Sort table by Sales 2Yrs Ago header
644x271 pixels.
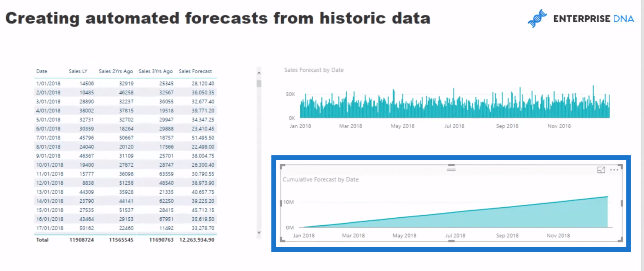tap(116, 71)
